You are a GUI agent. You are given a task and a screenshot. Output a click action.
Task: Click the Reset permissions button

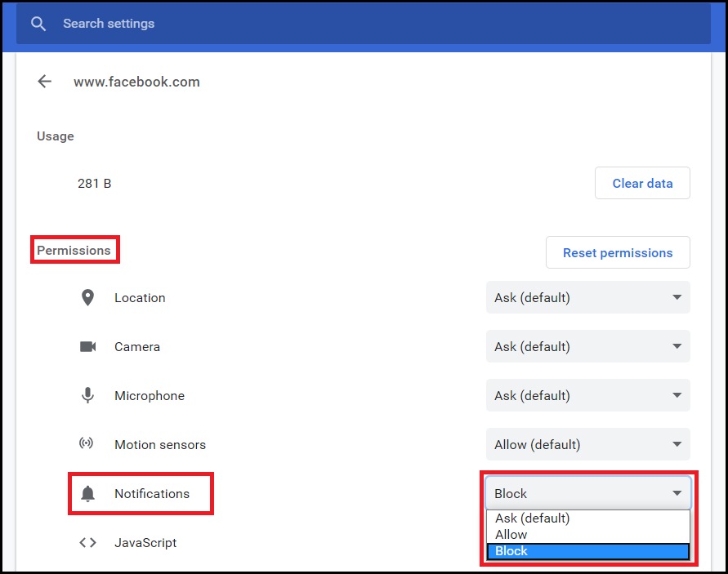click(618, 253)
